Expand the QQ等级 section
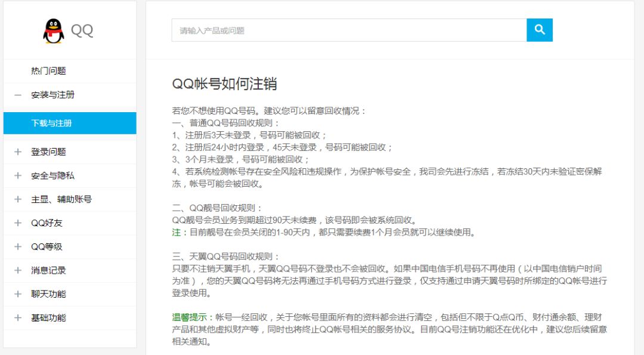 tap(16, 246)
